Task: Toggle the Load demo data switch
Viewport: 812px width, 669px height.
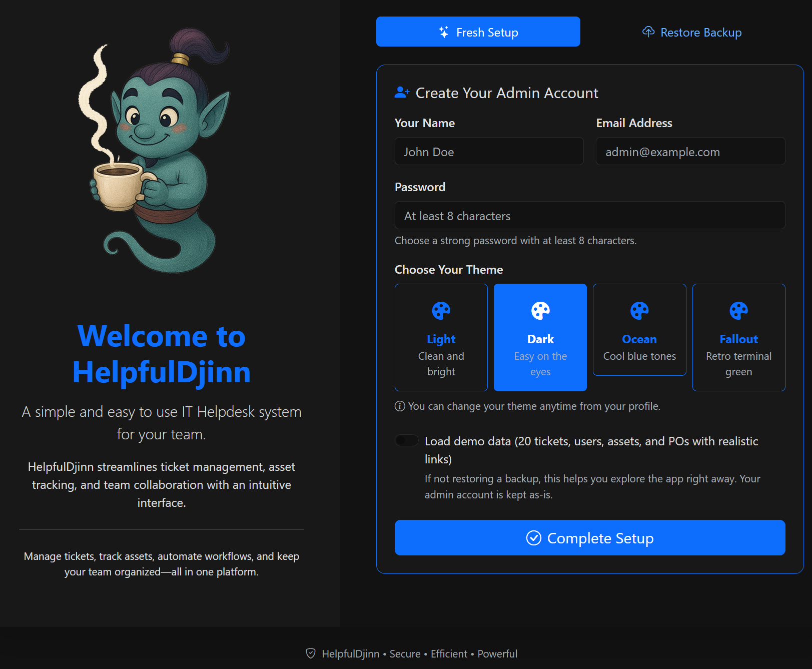Action: coord(407,440)
